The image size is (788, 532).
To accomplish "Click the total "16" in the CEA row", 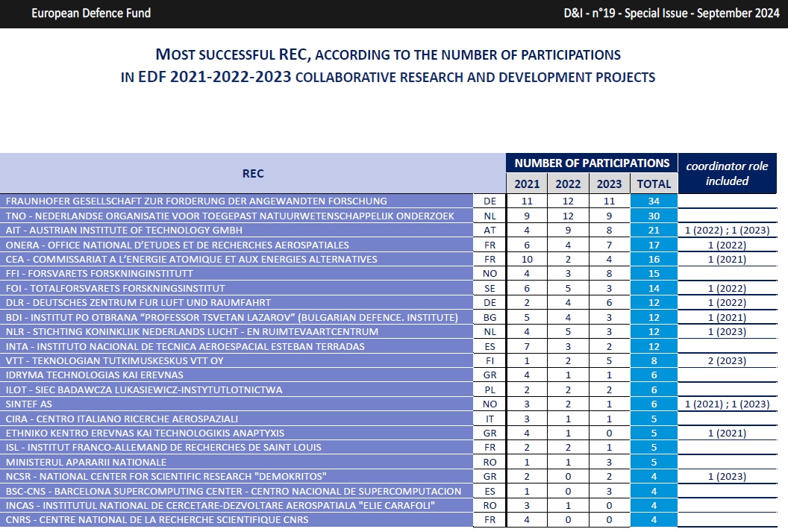I will [x=654, y=259].
